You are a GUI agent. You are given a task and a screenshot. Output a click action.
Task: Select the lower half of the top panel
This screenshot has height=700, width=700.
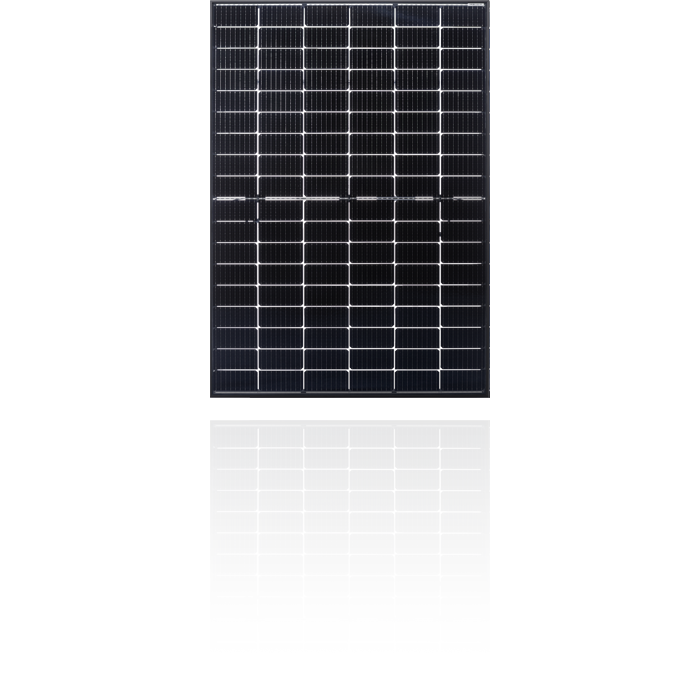click(x=350, y=295)
